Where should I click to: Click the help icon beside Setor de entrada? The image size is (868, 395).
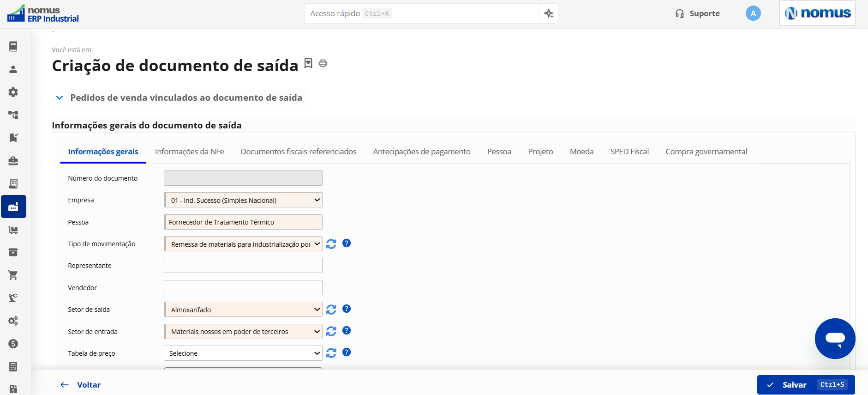coord(347,330)
